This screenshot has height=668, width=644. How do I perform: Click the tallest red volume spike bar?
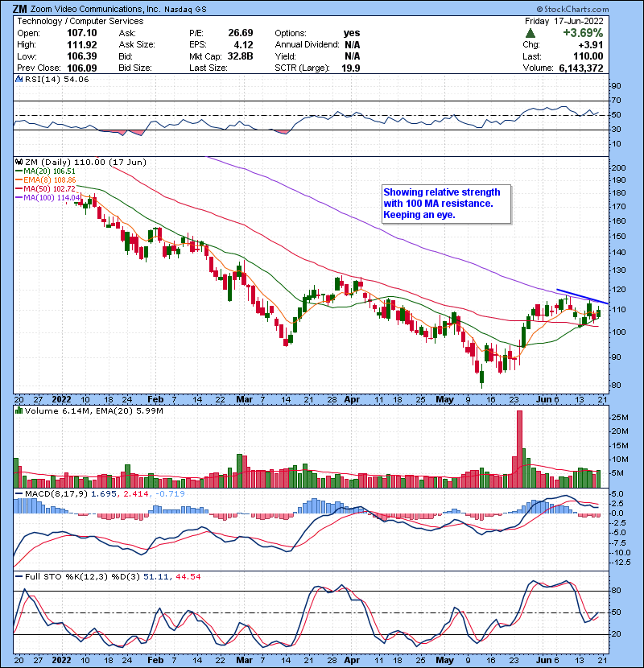pyautogui.click(x=519, y=449)
